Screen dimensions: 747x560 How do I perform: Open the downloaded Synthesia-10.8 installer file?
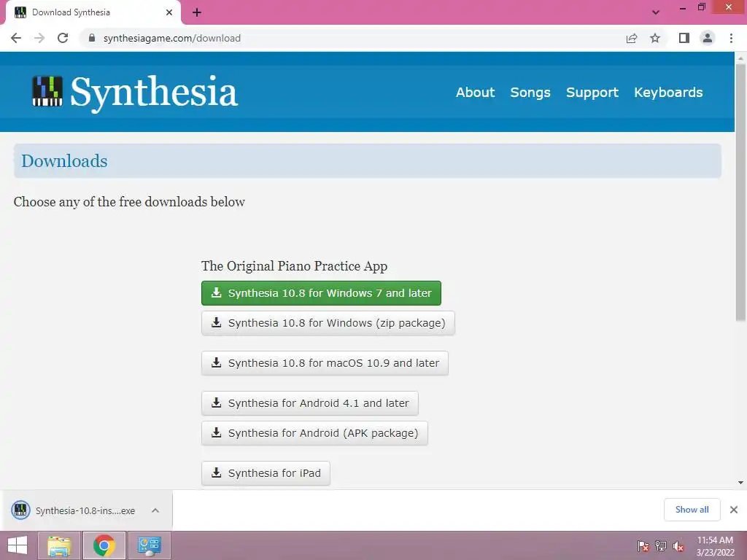pos(74,510)
